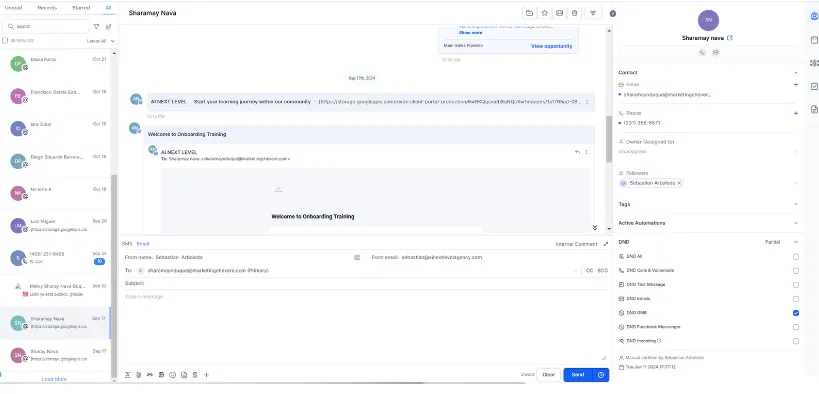The image size is (819, 394).
Task: Open the documents icon in right sidebar
Action: point(814,109)
